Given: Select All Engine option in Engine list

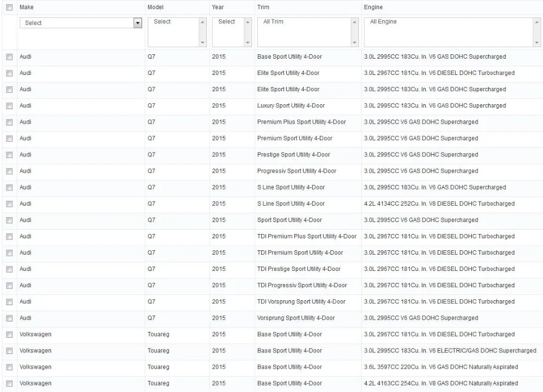Looking at the screenshot, I should point(383,22).
